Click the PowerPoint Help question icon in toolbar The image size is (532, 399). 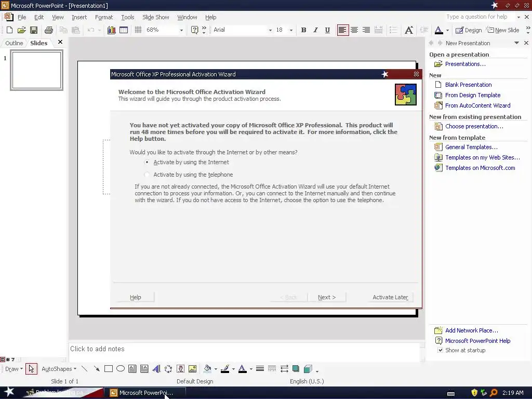(x=194, y=30)
